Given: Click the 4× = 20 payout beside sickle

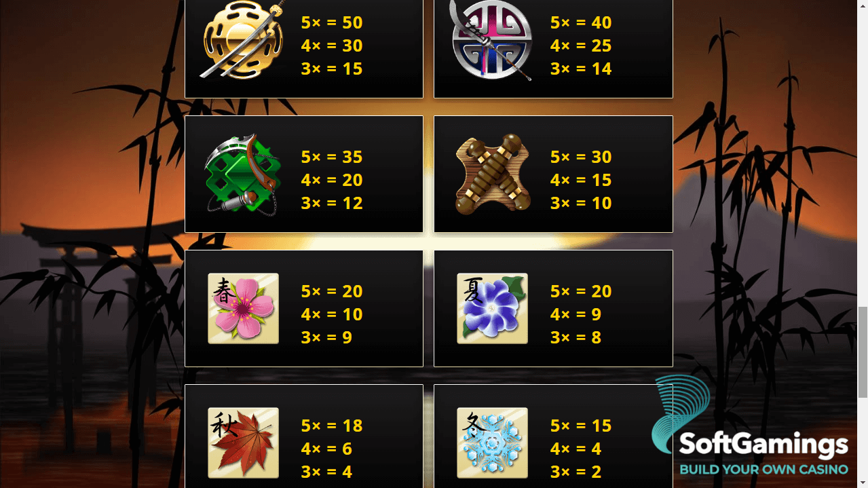Looking at the screenshot, I should (332, 180).
